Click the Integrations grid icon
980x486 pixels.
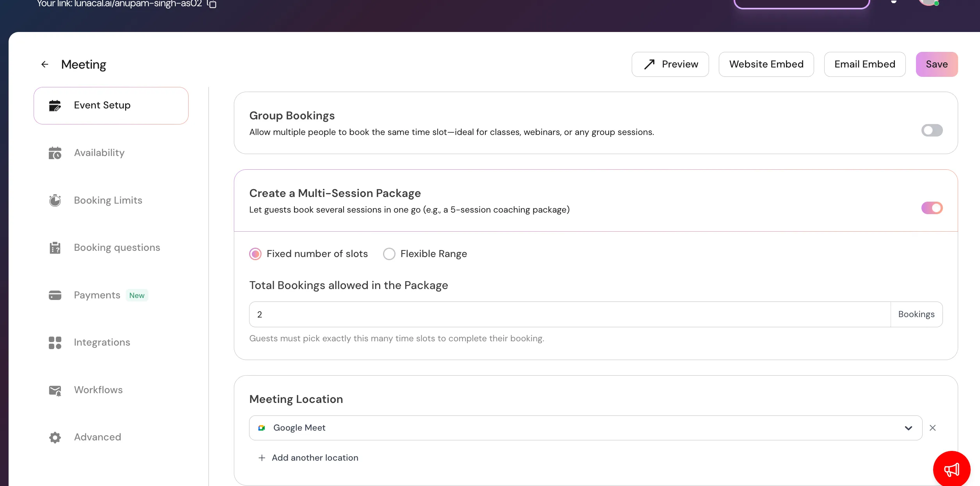tap(55, 342)
